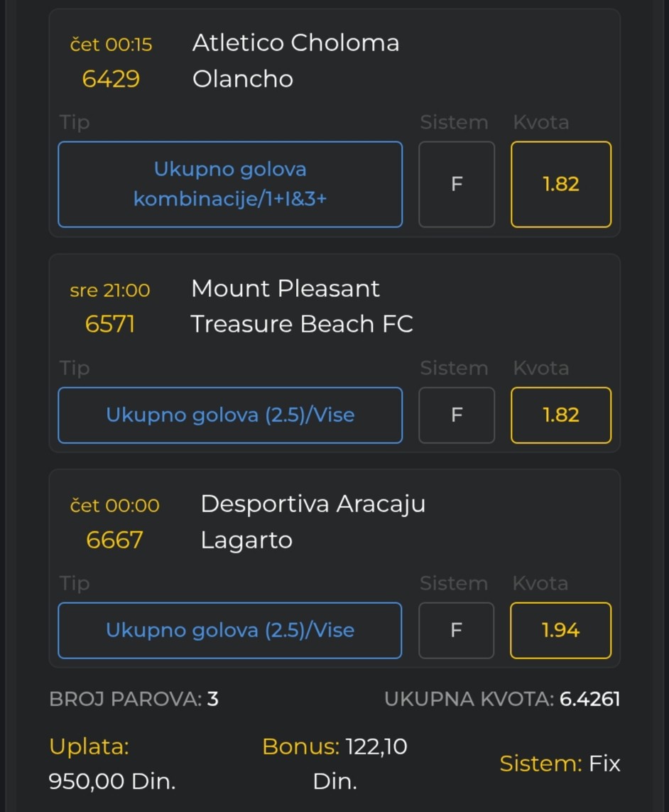Tap the 1.82 odds for Treasure Beach FC match
This screenshot has height=812, width=669.
(560, 415)
